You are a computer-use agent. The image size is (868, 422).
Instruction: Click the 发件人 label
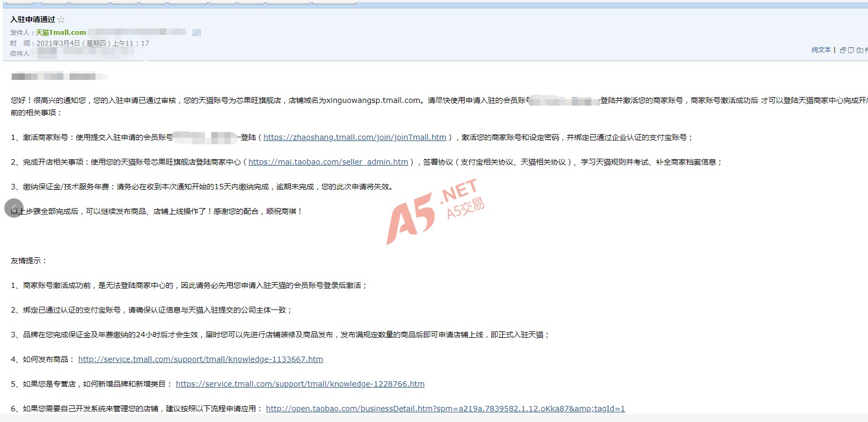22,33
